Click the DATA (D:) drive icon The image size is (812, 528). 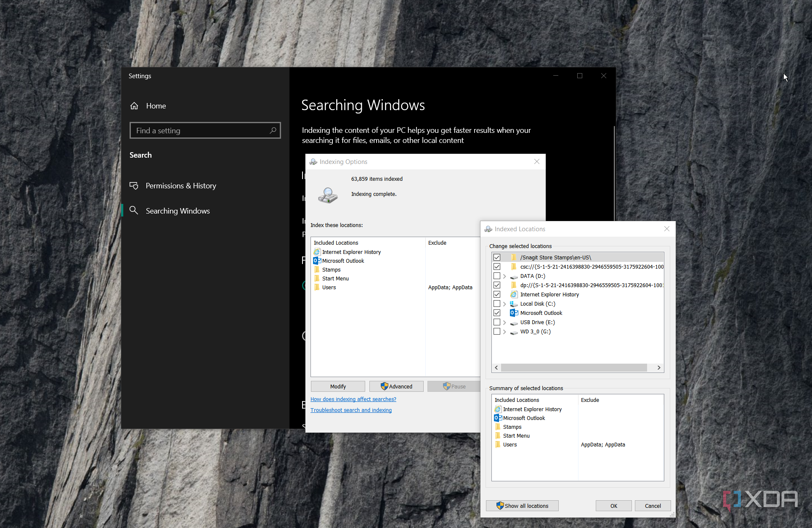click(x=514, y=277)
